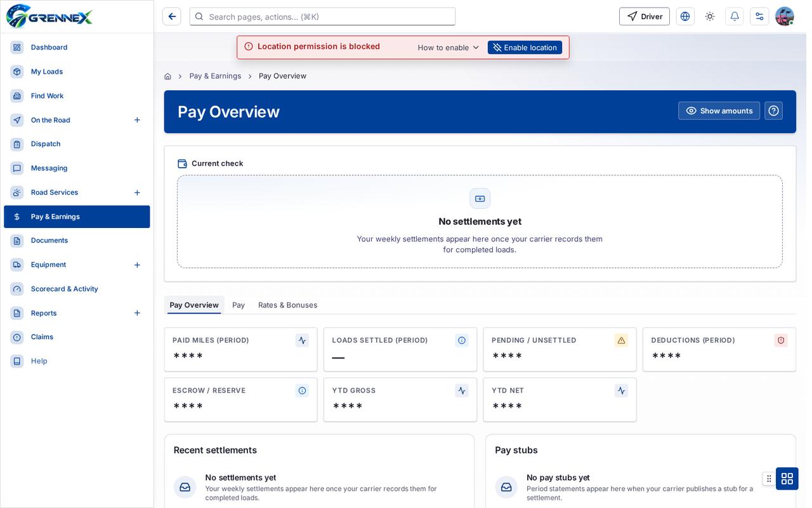Open Messaging from the sidebar
The height and width of the screenshot is (508, 812).
coord(77,168)
